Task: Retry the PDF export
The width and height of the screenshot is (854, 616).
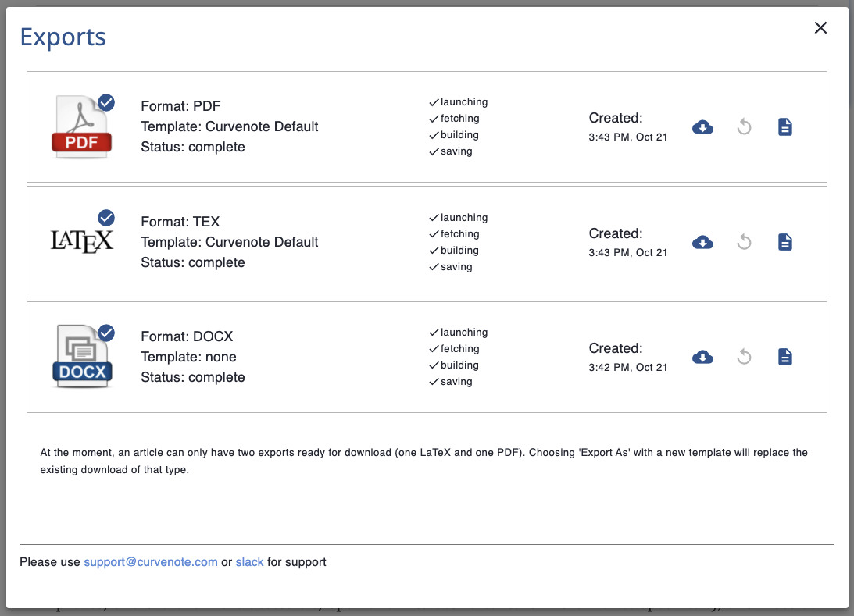Action: point(743,126)
